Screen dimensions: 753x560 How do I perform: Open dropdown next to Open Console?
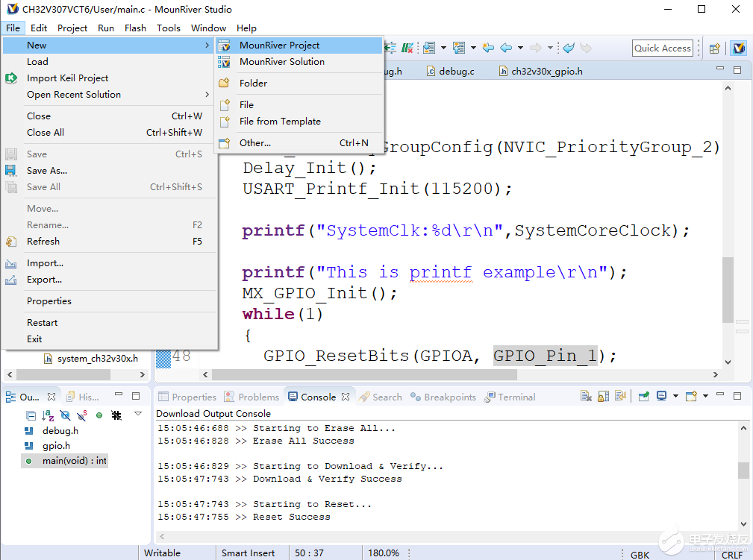click(705, 396)
